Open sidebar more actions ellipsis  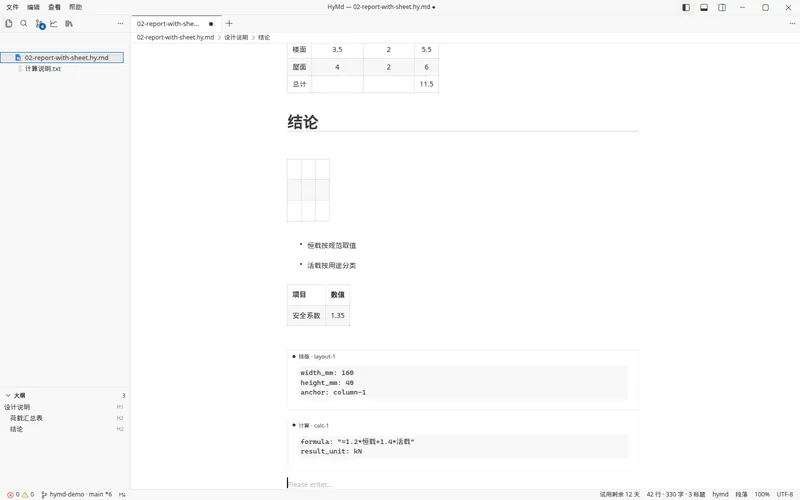120,23
